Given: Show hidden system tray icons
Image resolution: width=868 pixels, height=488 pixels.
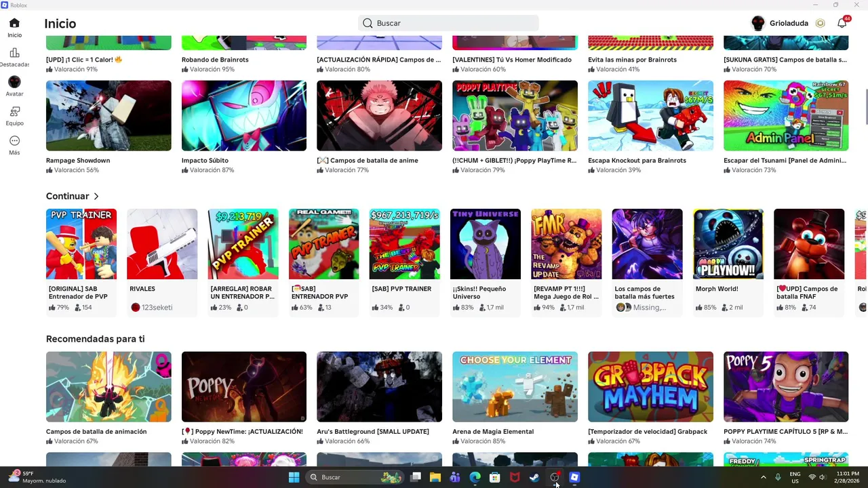Looking at the screenshot, I should (764, 477).
